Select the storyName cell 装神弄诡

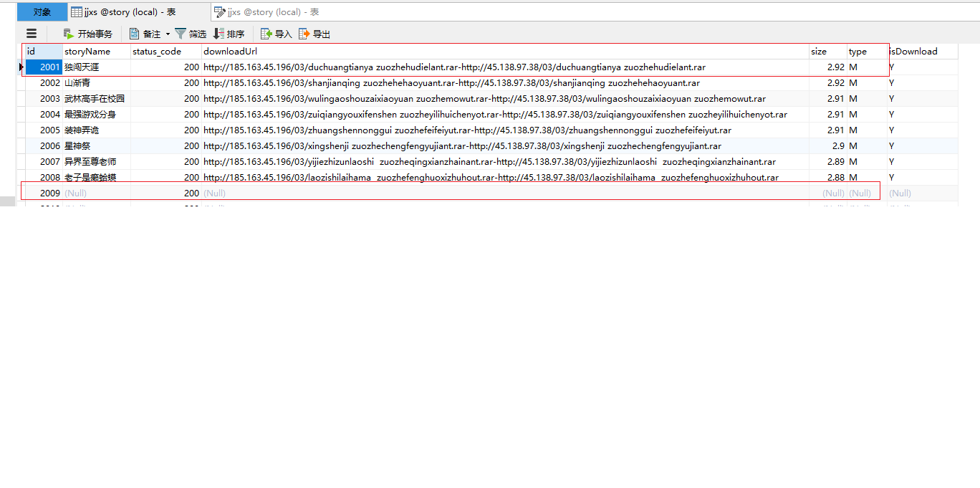(x=96, y=130)
